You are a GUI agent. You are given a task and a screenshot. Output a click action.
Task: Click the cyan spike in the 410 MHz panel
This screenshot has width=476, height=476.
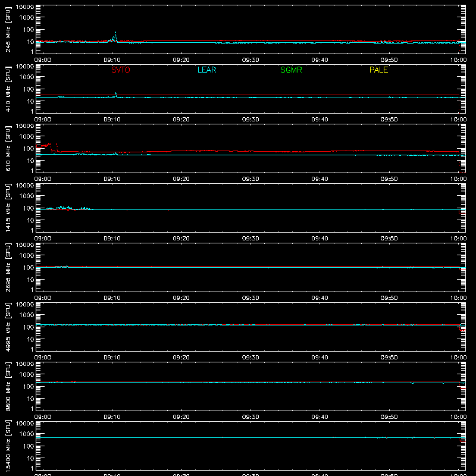(x=115, y=95)
